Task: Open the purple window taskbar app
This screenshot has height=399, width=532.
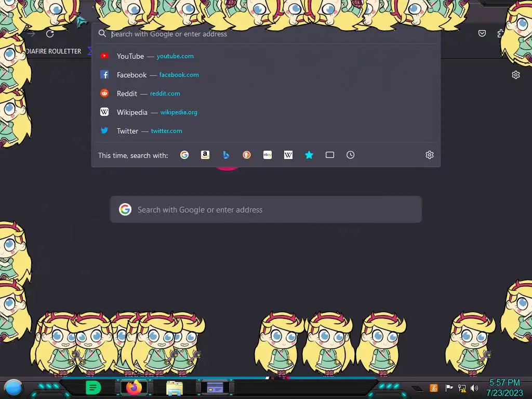Action: (x=215, y=388)
